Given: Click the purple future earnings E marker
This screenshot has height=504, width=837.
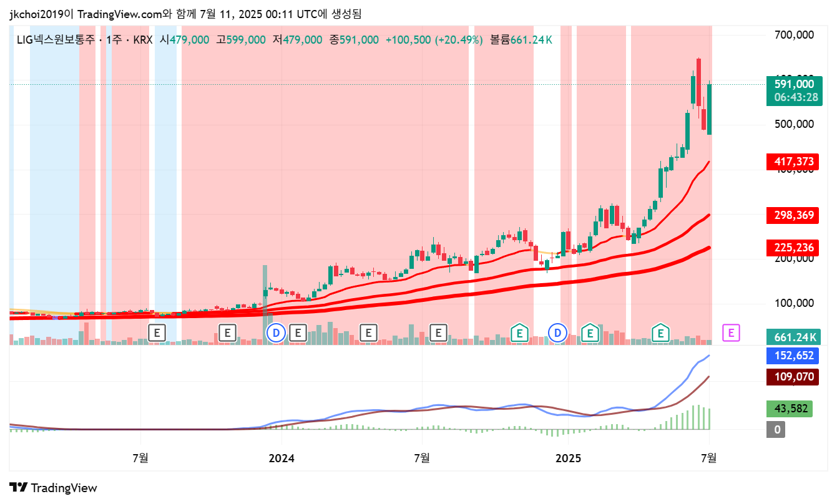Looking at the screenshot, I should coord(731,332).
